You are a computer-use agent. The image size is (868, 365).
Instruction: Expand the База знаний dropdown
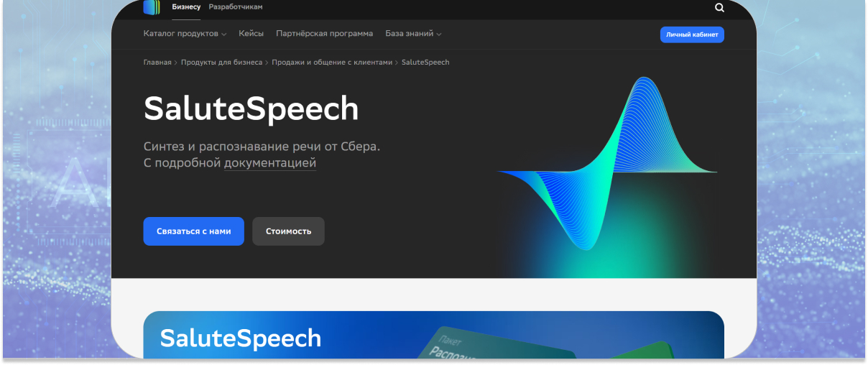[x=413, y=34]
